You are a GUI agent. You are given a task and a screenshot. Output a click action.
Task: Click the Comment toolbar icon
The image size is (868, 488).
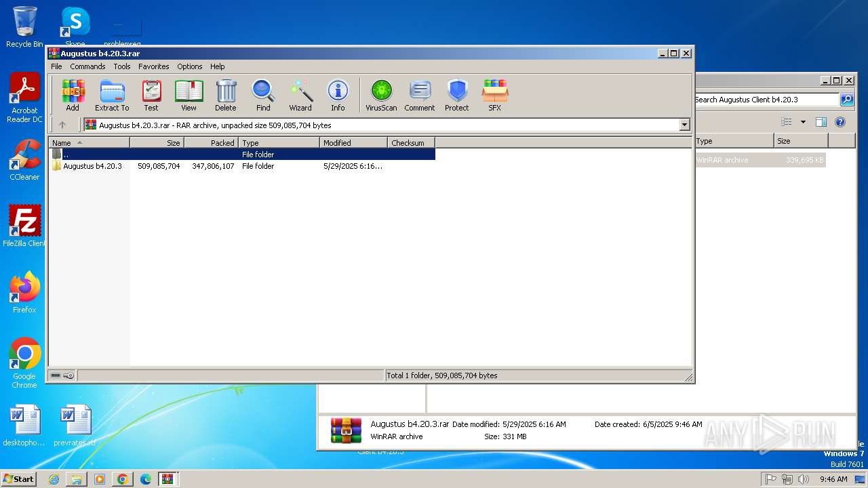tap(420, 95)
